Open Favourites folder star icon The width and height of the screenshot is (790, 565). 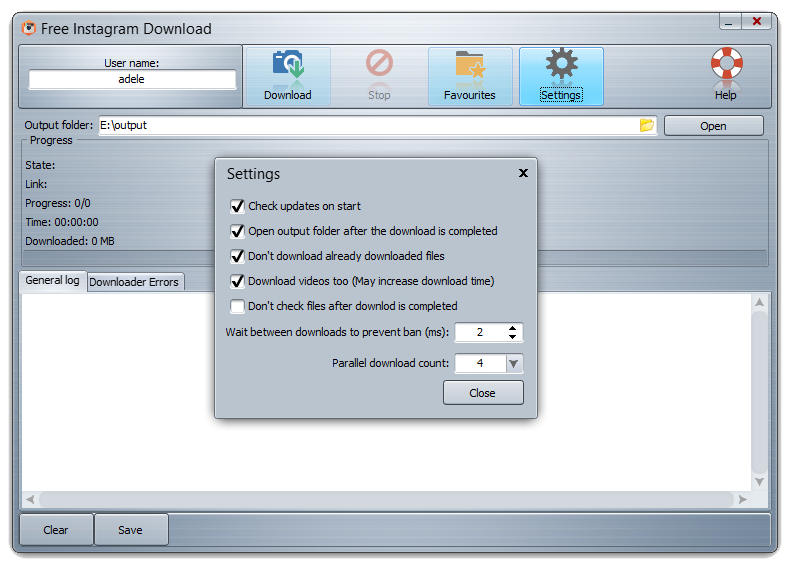click(470, 65)
